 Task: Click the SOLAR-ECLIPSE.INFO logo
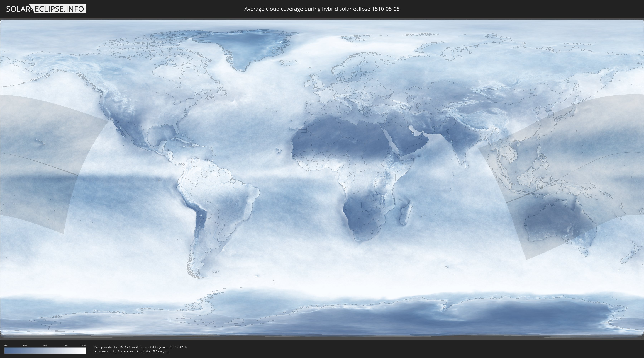click(x=46, y=9)
